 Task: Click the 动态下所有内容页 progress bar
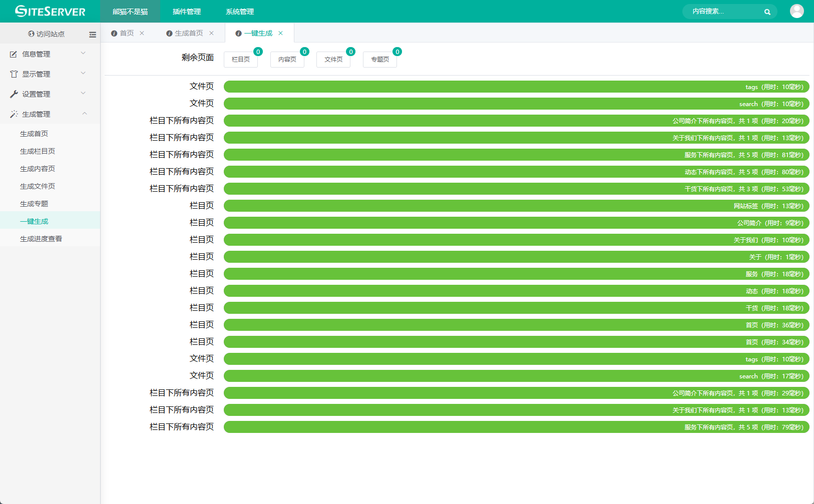(x=516, y=172)
